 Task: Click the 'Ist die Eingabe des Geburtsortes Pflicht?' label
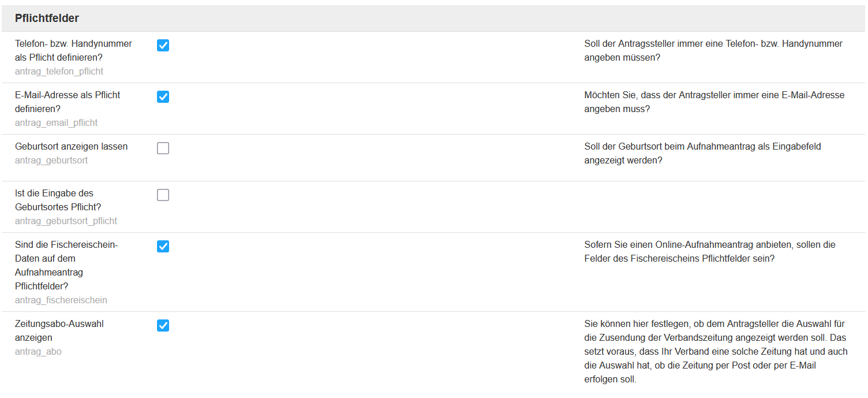[58, 200]
